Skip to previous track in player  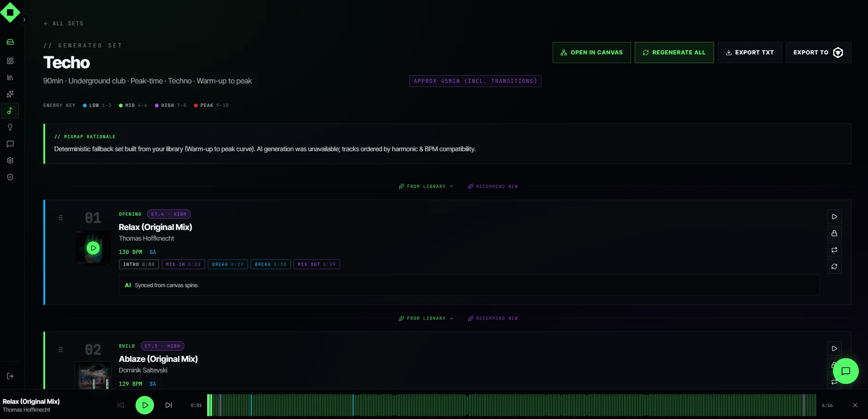121,405
